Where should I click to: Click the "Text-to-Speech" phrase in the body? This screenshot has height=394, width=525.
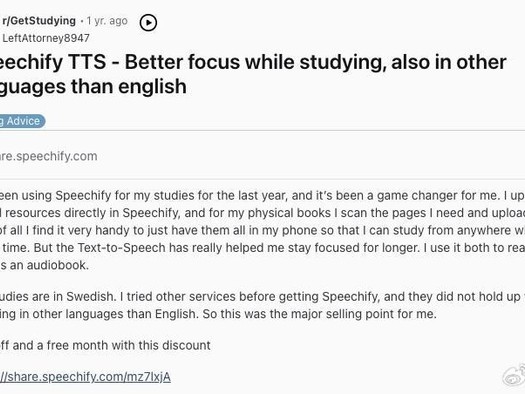122,248
